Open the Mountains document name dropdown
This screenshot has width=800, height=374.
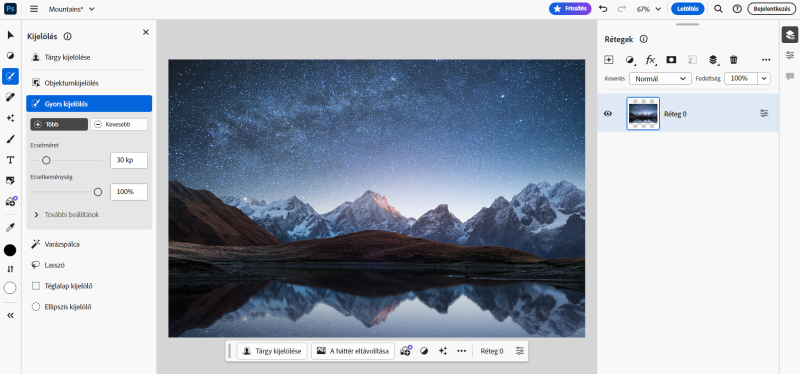coord(71,9)
